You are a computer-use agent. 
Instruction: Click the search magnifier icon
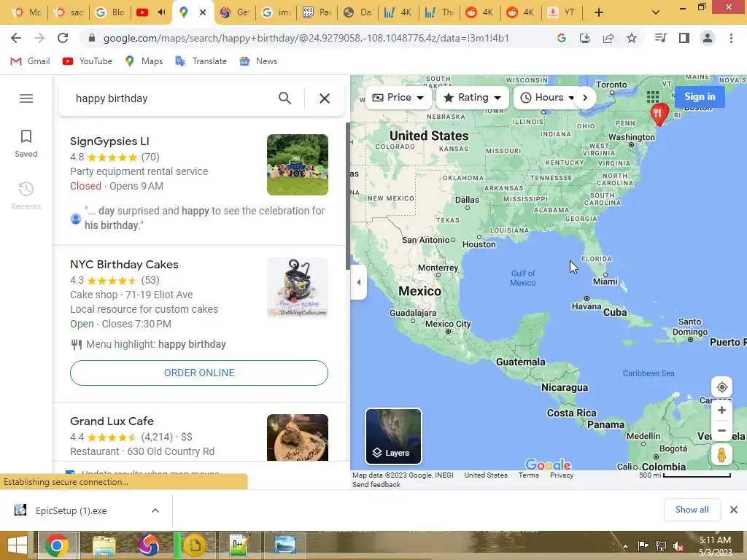(285, 98)
